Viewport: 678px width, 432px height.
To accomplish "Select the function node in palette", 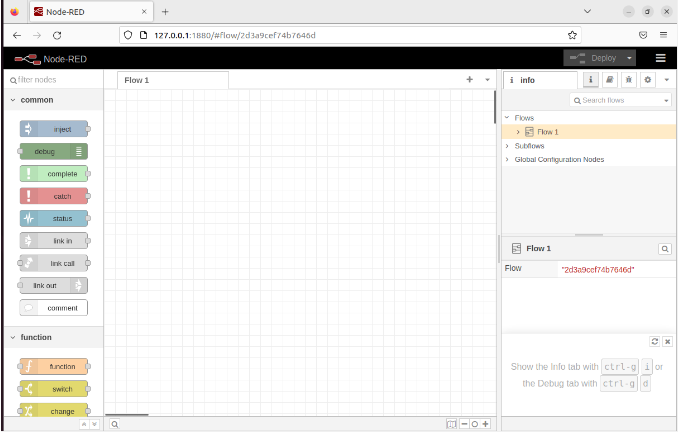I will 54,366.
